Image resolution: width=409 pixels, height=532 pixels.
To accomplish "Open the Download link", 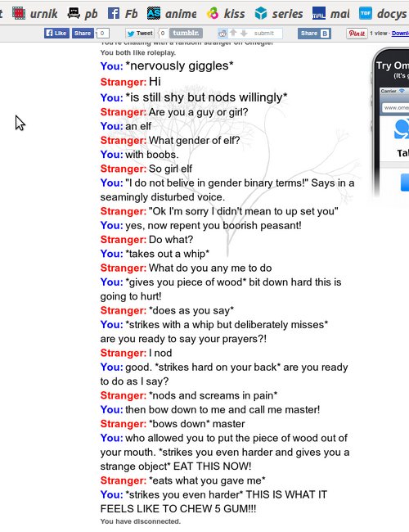I will point(400,34).
